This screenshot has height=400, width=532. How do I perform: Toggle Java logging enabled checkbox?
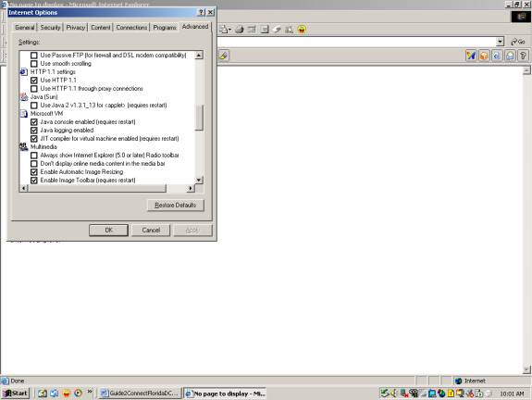click(x=34, y=130)
